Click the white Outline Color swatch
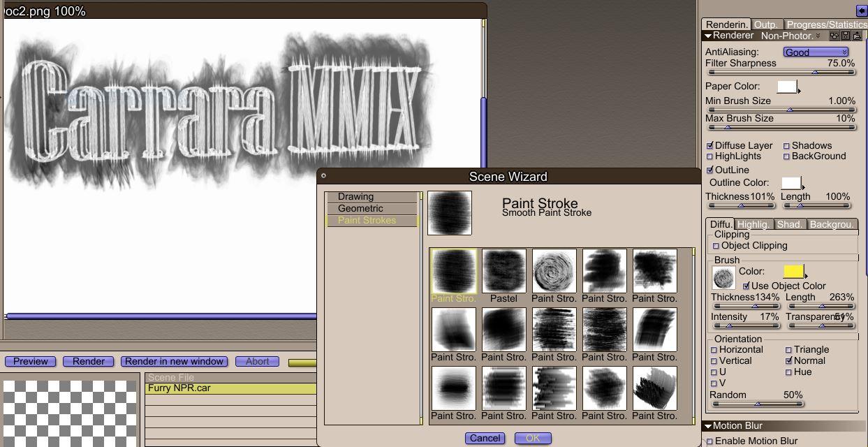This screenshot has height=447, width=868. 790,183
